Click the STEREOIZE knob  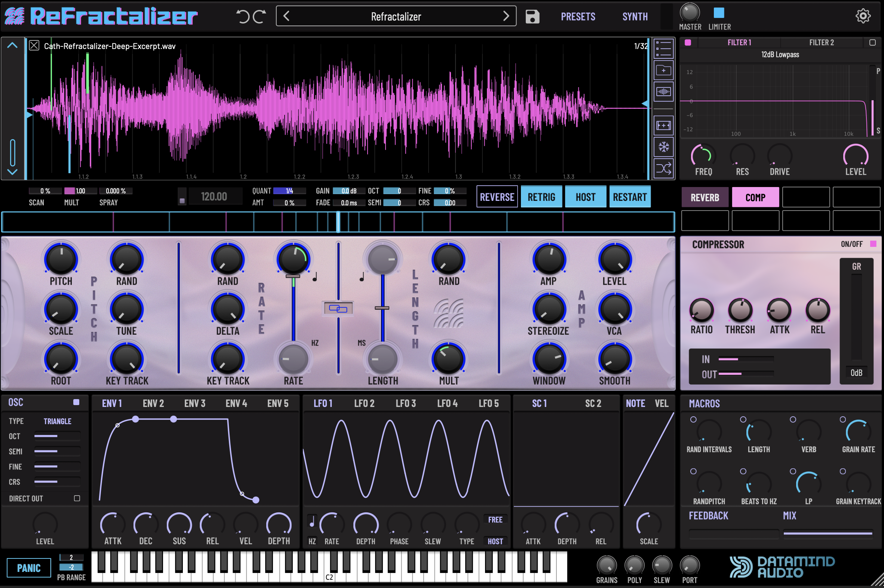click(x=549, y=309)
